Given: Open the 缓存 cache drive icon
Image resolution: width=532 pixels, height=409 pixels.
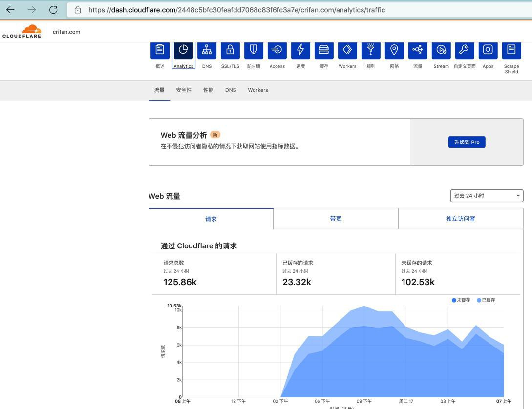Looking at the screenshot, I should tap(324, 50).
